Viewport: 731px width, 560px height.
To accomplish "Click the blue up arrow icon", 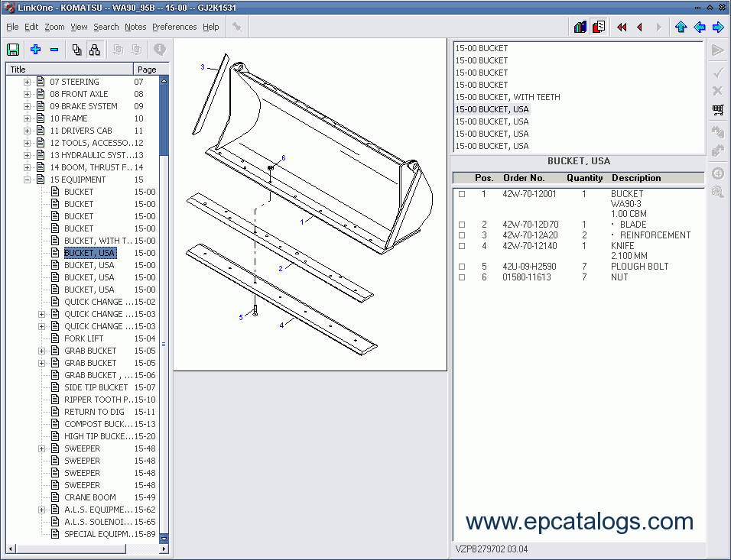I will click(681, 27).
